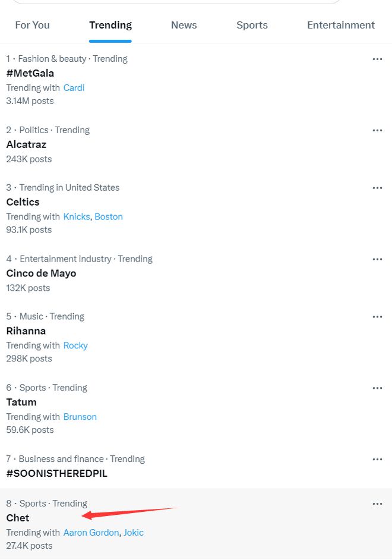
Task: Open the #MetGala trending topic
Action: point(30,73)
